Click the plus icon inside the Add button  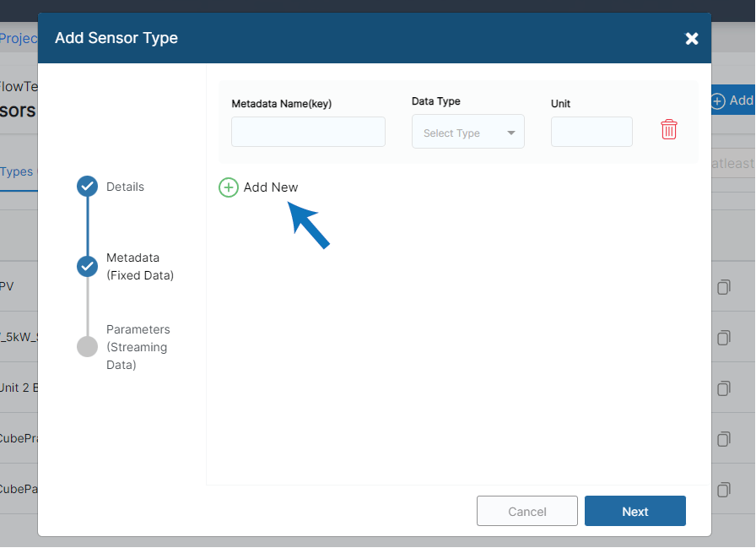717,100
